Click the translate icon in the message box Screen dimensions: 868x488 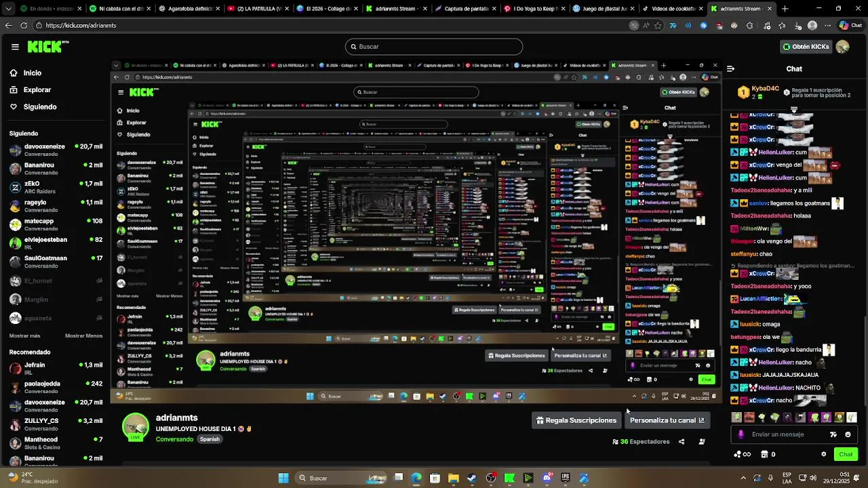tap(833, 434)
